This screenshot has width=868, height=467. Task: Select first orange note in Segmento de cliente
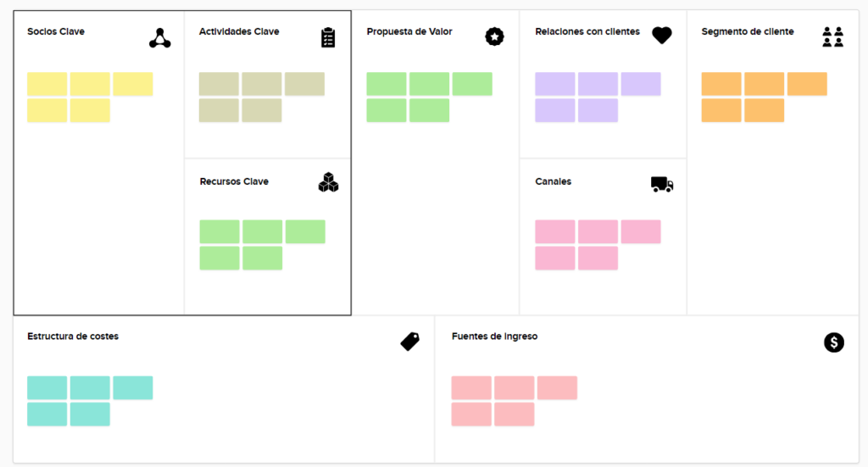click(721, 84)
